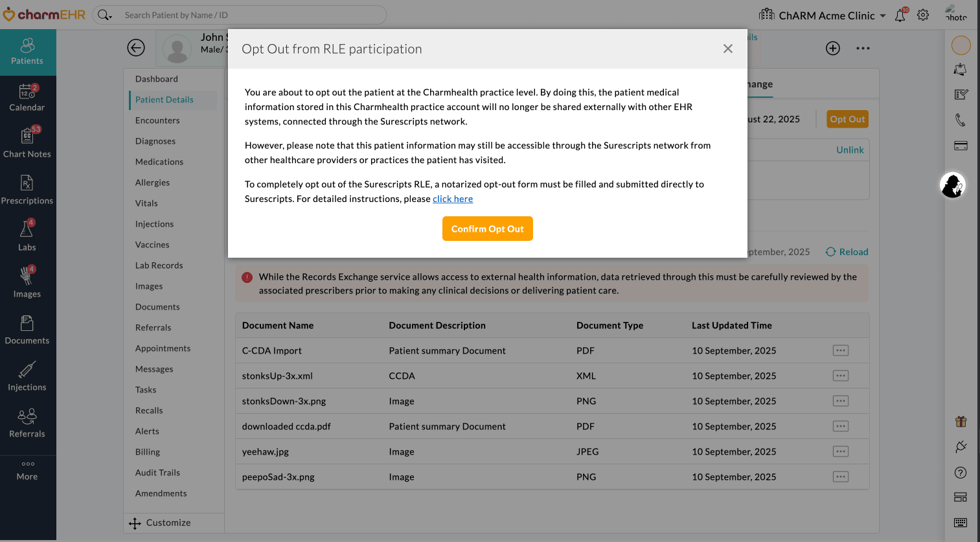Select the Chart Notes icon
This screenshot has height=542, width=980.
[x=27, y=144]
